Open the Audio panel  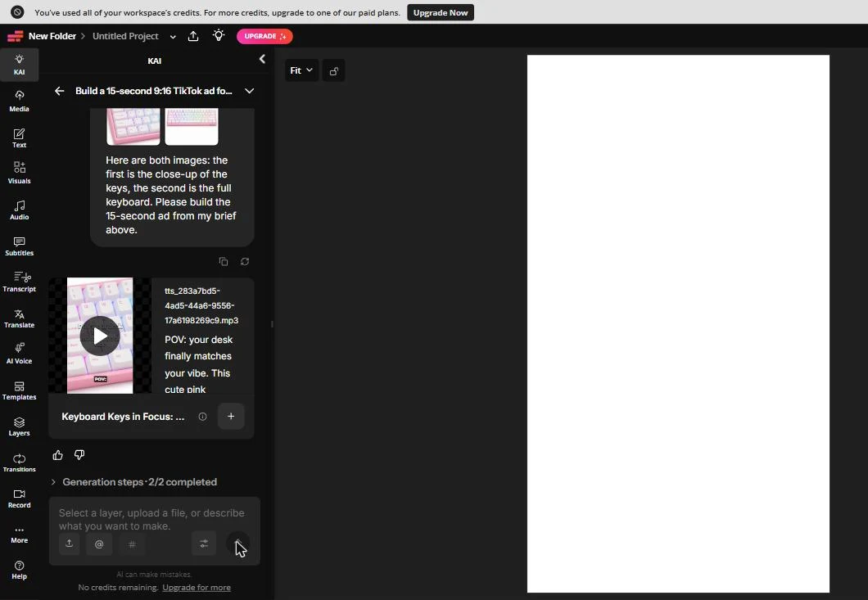(20, 210)
